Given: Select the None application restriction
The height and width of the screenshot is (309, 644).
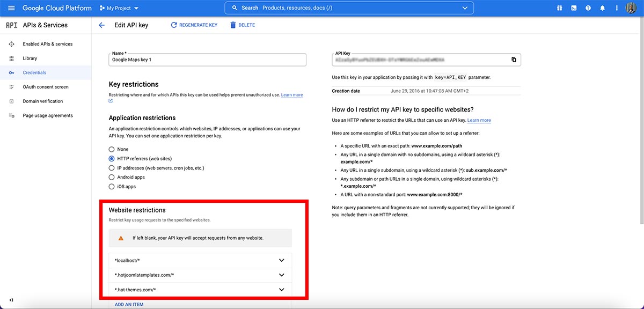Looking at the screenshot, I should [112, 149].
